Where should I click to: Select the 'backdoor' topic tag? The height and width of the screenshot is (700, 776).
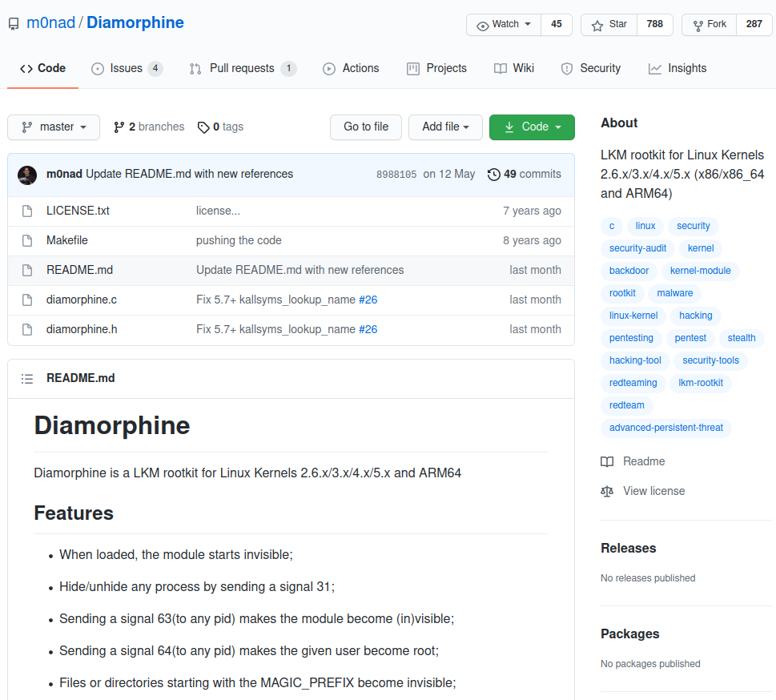629,271
